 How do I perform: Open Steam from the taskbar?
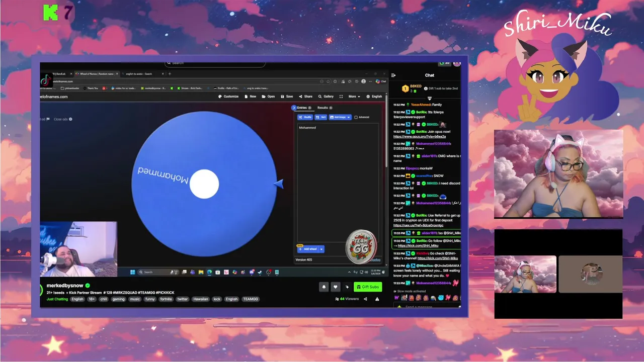click(x=260, y=272)
